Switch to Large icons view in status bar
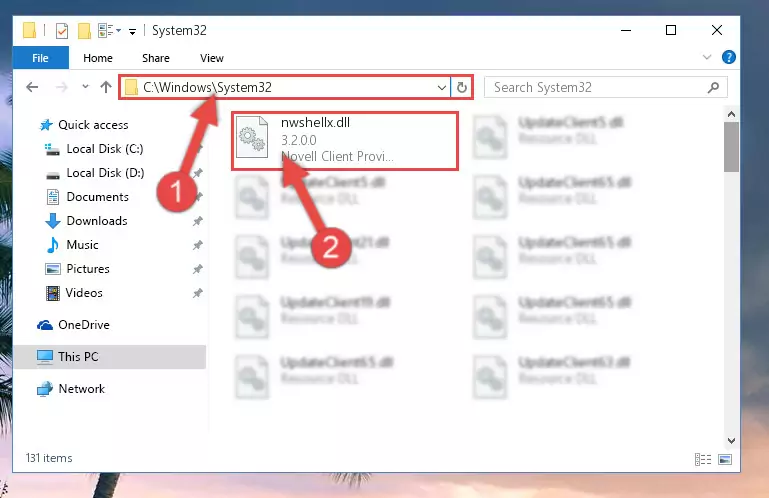The width and height of the screenshot is (769, 498). (724, 459)
